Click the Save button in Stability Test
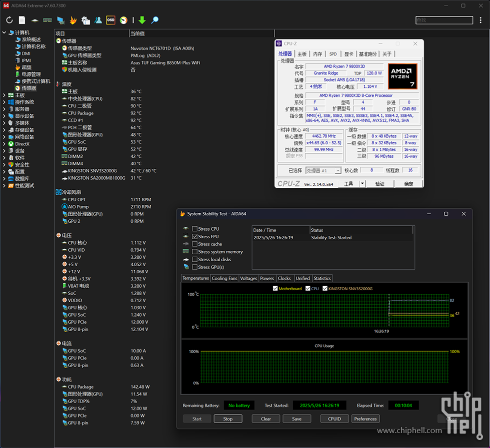 (x=297, y=419)
